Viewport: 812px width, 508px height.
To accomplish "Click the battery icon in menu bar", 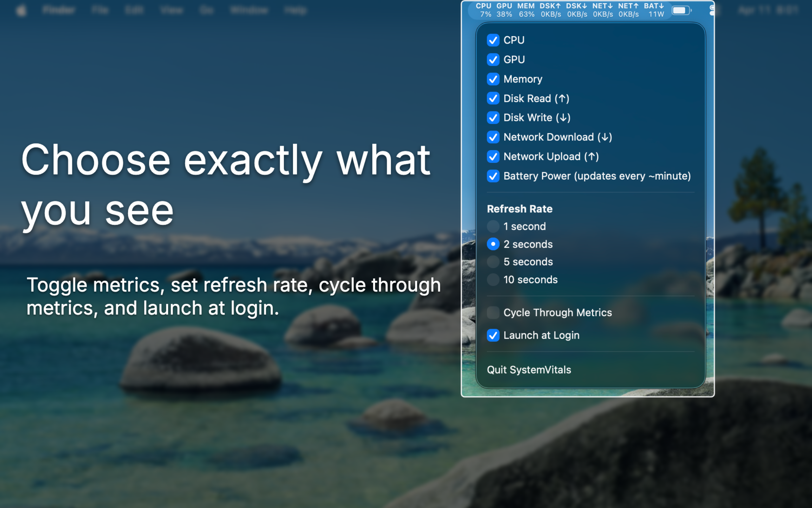I will [x=681, y=10].
